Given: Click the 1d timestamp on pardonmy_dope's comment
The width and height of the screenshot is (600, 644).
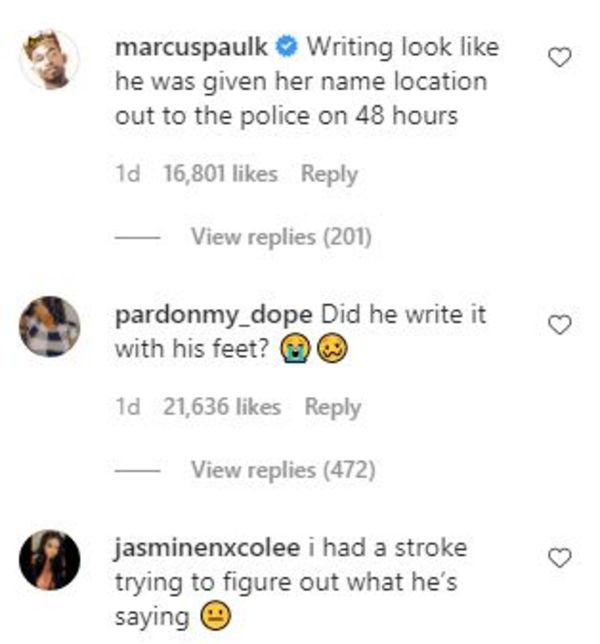Looking at the screenshot, I should [128, 407].
